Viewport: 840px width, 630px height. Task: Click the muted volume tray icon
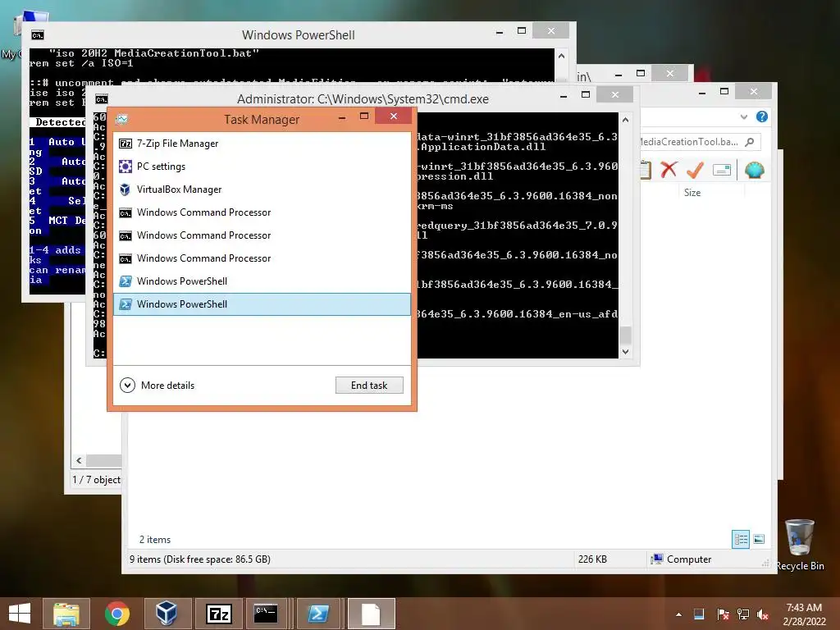763,614
